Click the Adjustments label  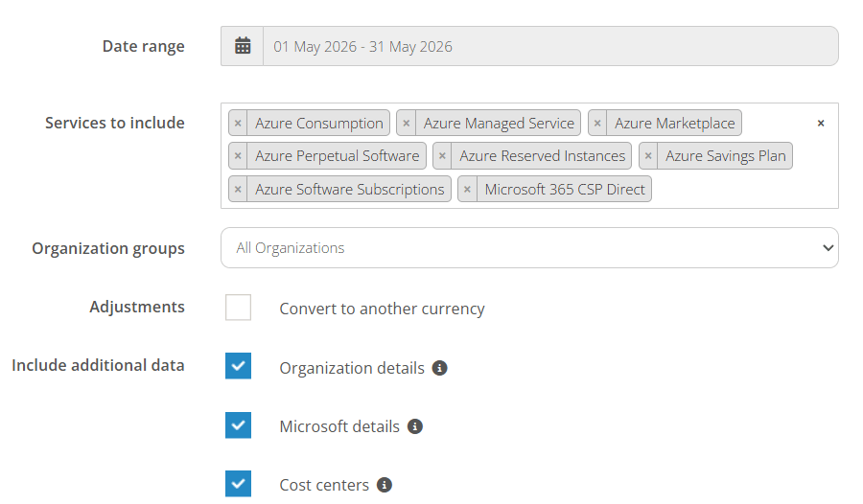tap(137, 307)
